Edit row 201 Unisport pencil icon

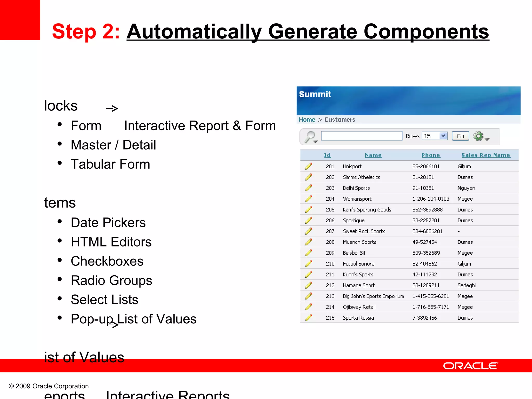309,166
